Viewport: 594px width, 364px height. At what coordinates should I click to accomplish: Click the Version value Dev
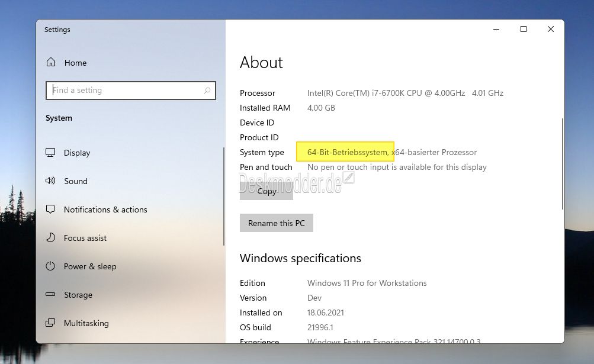[x=314, y=298]
